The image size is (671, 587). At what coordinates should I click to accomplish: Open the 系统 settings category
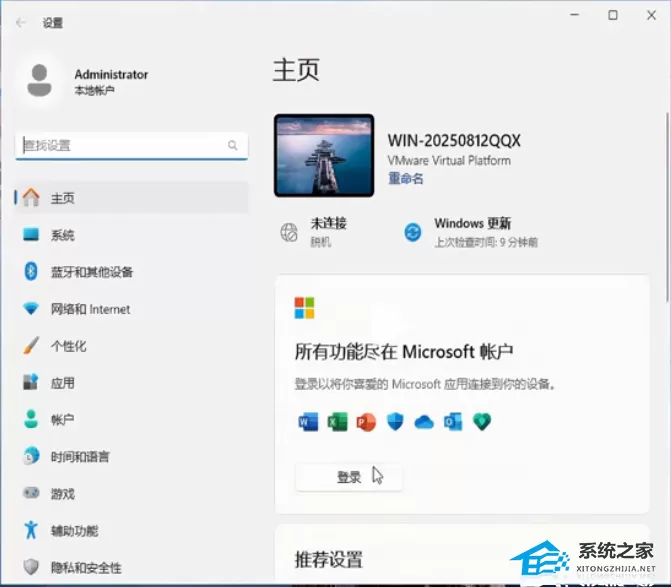pyautogui.click(x=131, y=235)
